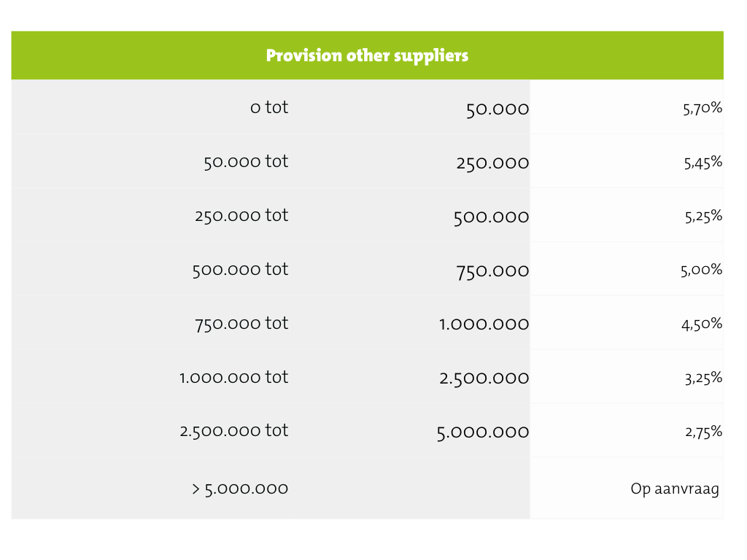The image size is (747, 560).
Task: Select the 5,70% percentage cell
Action: point(703,108)
